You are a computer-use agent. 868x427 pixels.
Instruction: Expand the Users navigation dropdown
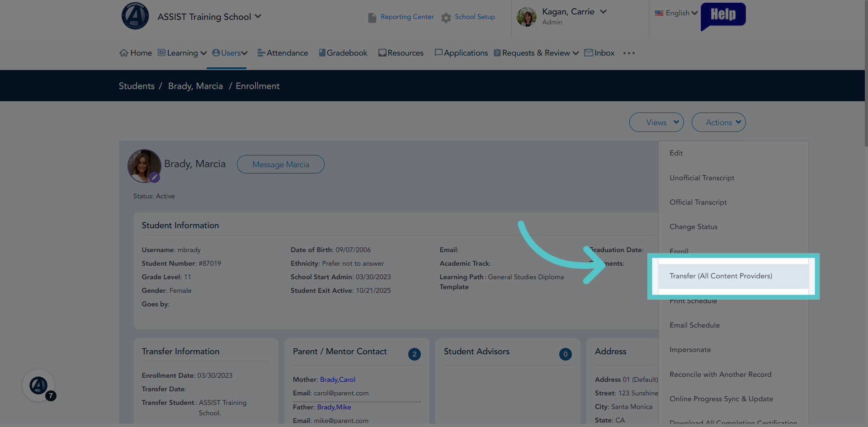[245, 53]
